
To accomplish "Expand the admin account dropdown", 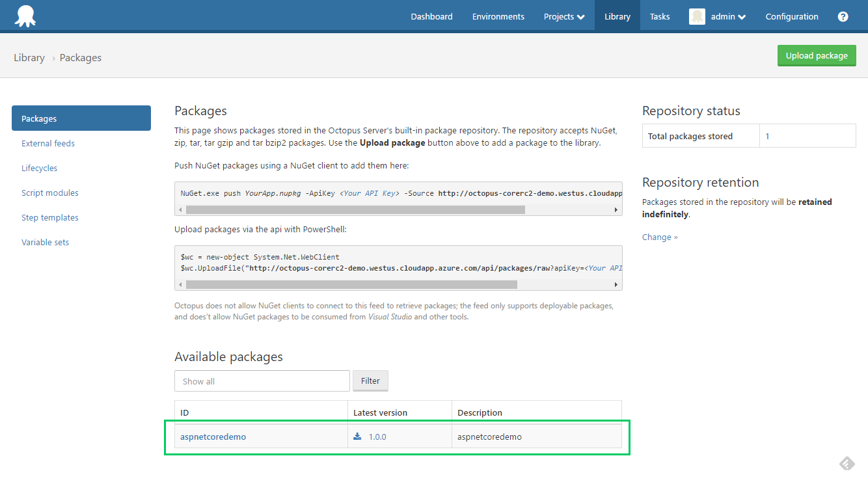I will [x=722, y=16].
